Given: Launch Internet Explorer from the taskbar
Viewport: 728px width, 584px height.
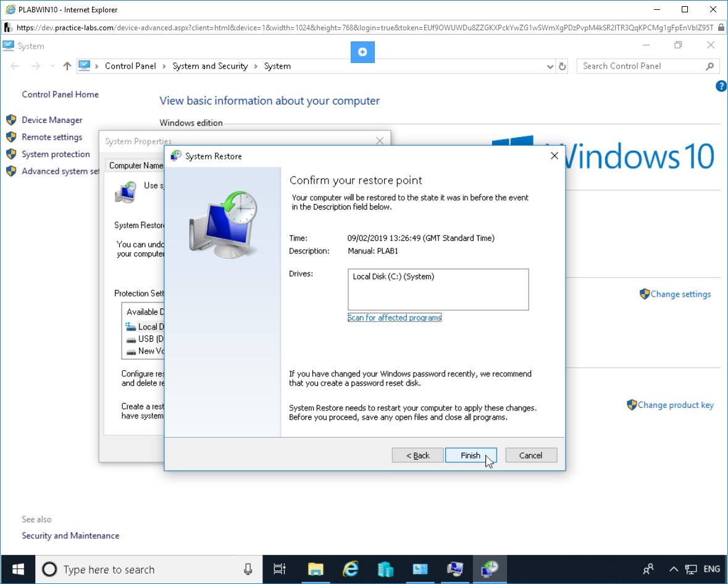Looking at the screenshot, I should (x=351, y=569).
